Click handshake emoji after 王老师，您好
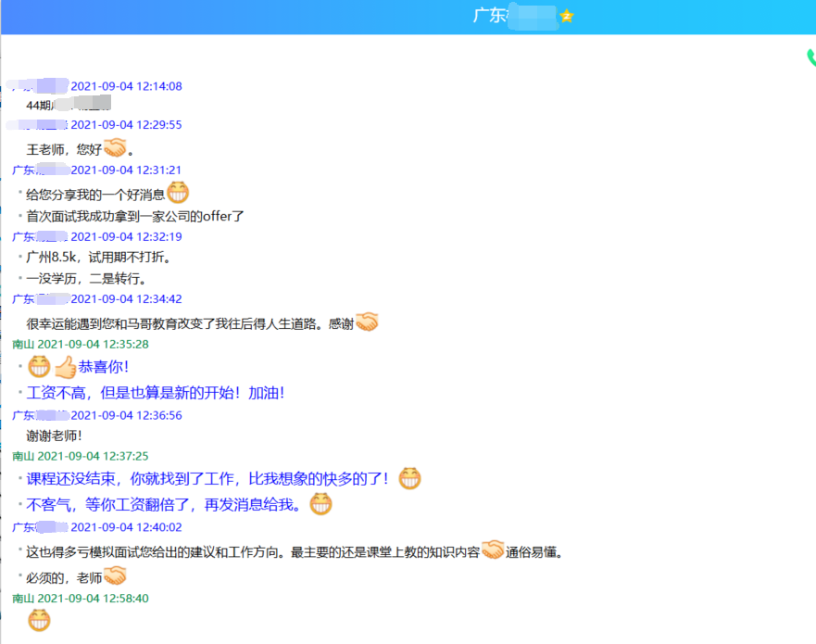 115,148
